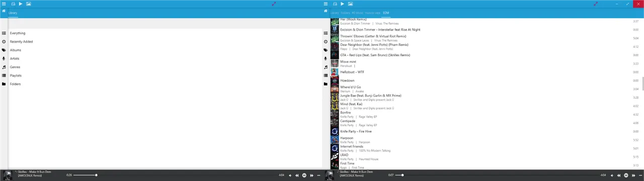644x181 pixels.
Task: Open hamburger menu in left window
Action: [x=4, y=4]
